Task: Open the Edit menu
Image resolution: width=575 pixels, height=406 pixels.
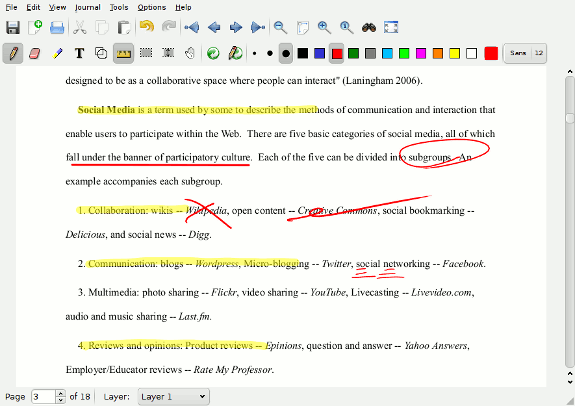Action: (33, 7)
